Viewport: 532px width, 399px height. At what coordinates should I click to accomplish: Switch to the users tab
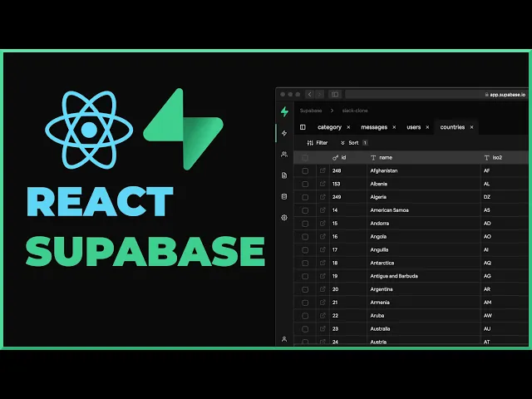coord(414,127)
